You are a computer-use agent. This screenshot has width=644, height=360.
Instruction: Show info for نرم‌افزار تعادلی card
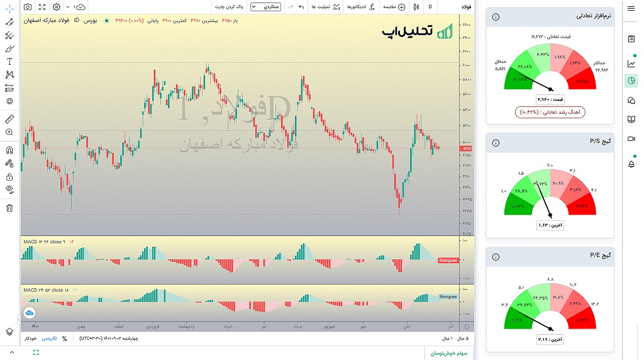[x=496, y=17]
